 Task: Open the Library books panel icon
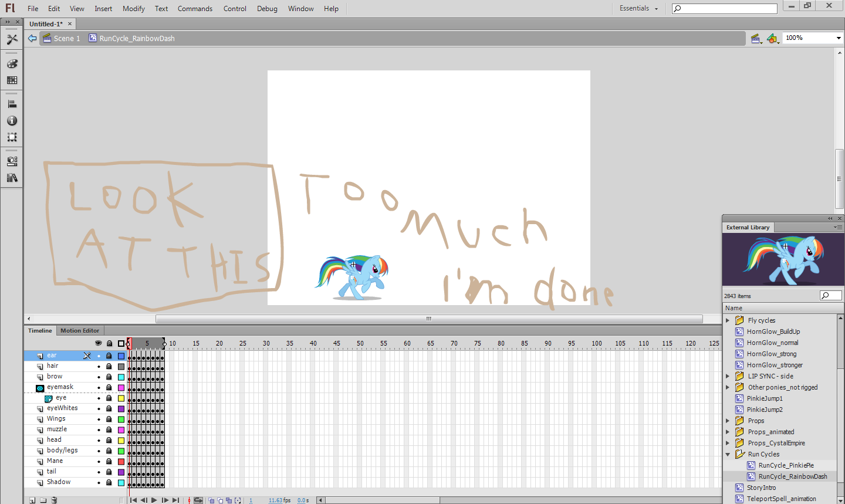(x=12, y=178)
